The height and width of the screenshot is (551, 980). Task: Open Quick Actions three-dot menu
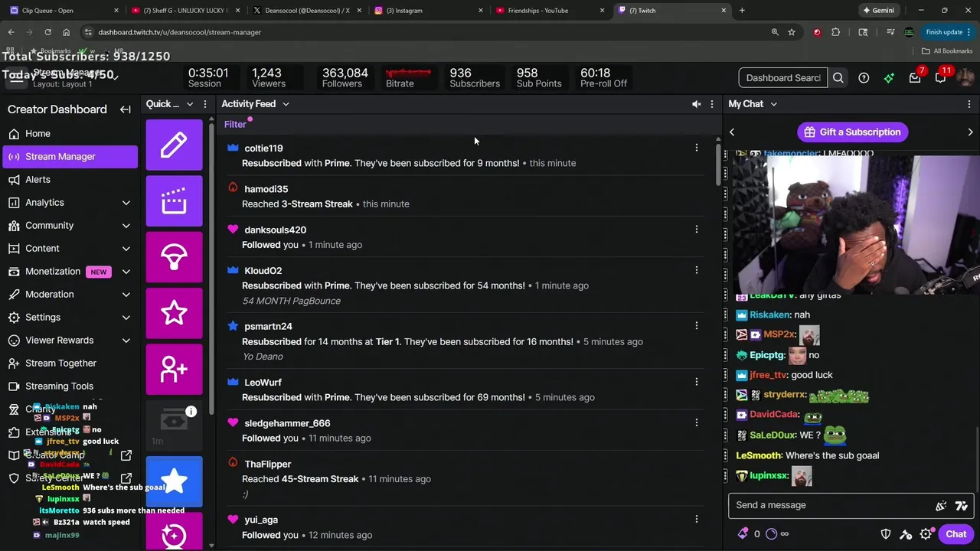(x=204, y=104)
